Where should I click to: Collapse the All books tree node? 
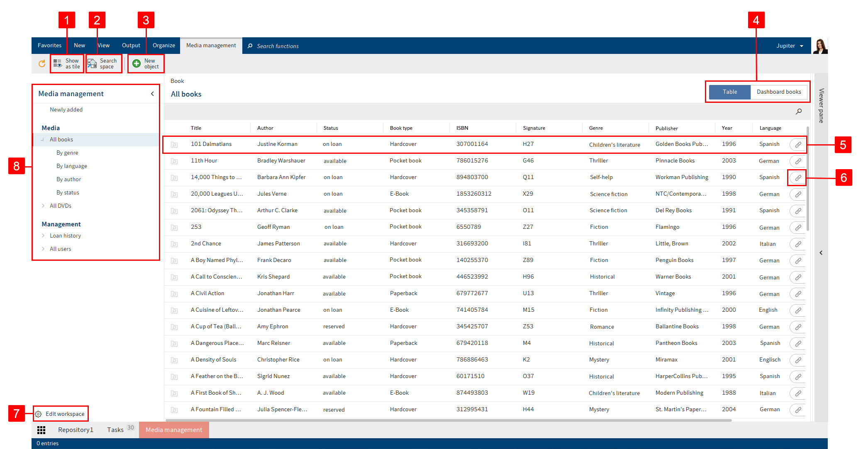pos(42,140)
